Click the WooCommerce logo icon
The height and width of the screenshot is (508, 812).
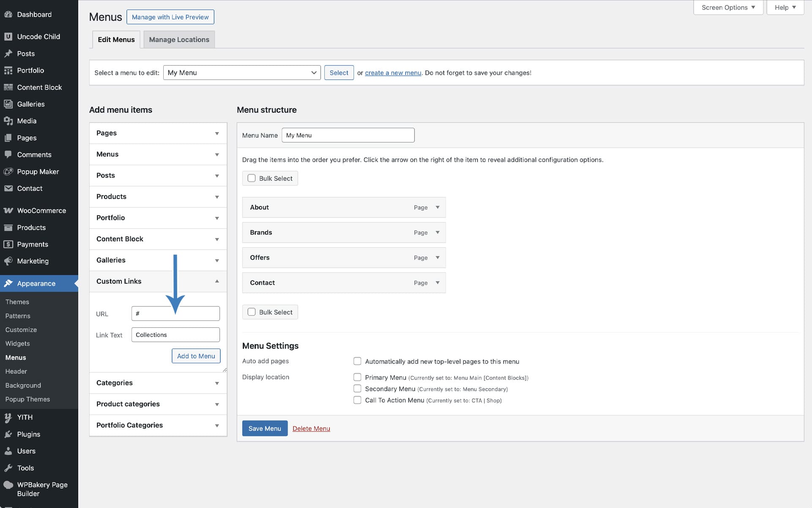click(x=8, y=210)
